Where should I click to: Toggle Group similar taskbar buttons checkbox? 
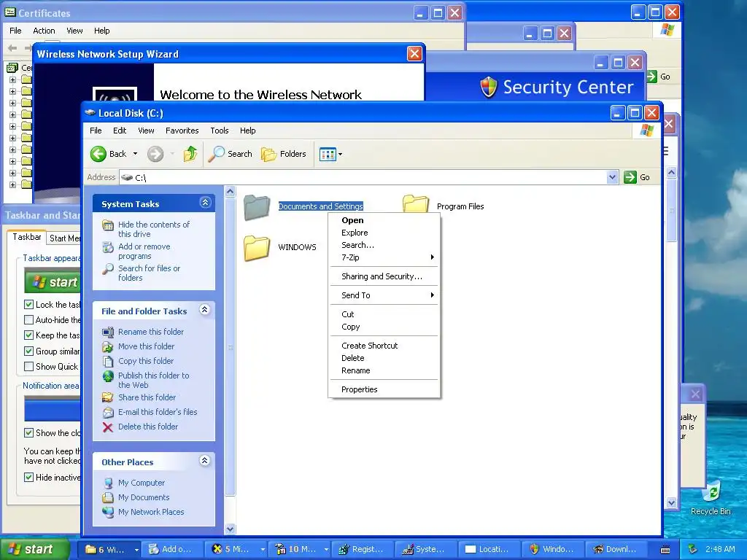28,351
